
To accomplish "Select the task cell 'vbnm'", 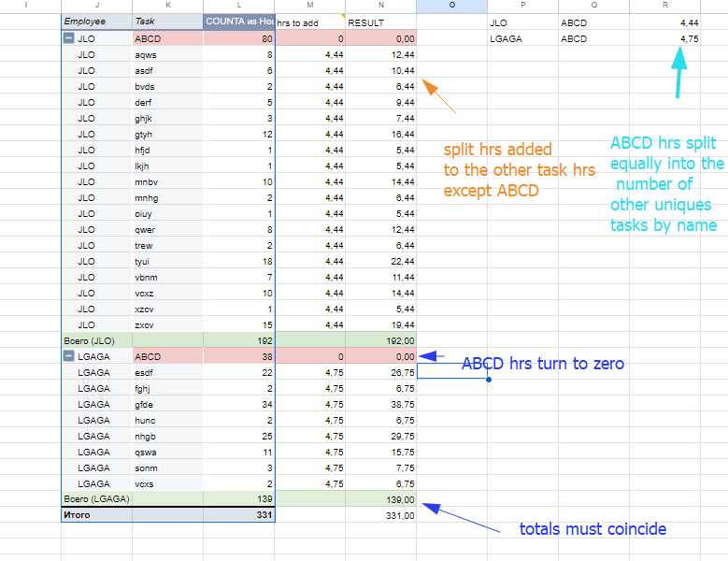I will 167,278.
